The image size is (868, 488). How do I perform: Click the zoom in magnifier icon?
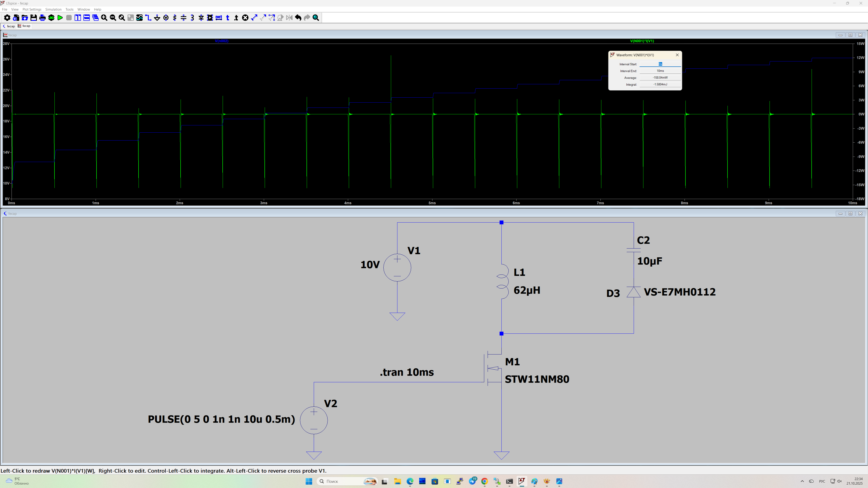104,18
